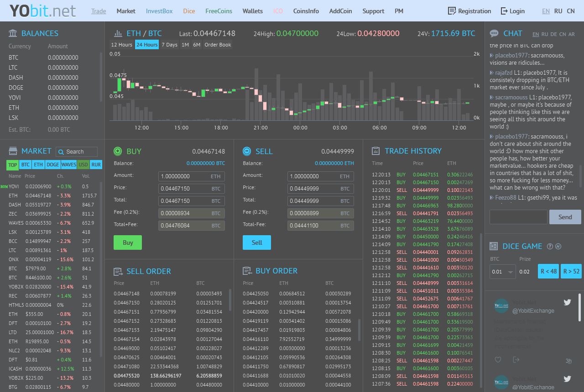
Task: Click the share icon under the first tweet
Action: (516, 360)
